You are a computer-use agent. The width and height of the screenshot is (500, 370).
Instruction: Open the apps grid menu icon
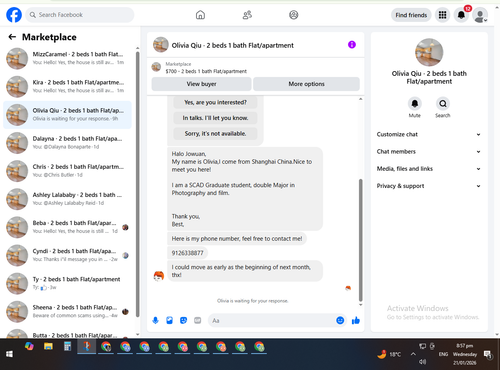point(442,15)
